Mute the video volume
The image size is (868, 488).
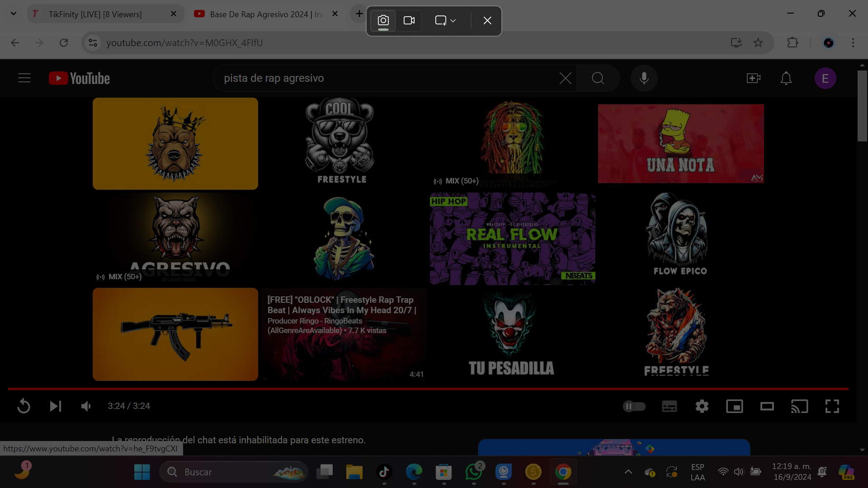point(86,406)
